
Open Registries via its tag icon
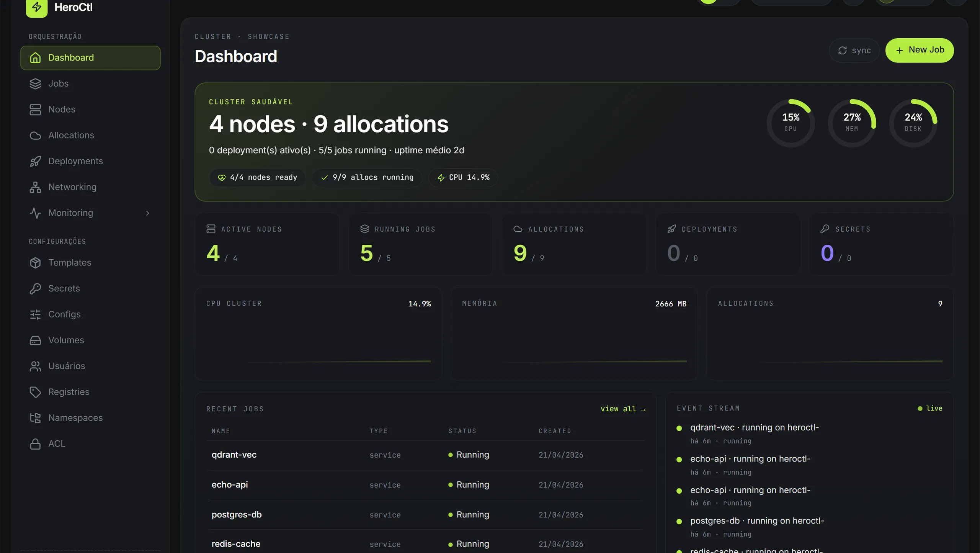click(35, 392)
